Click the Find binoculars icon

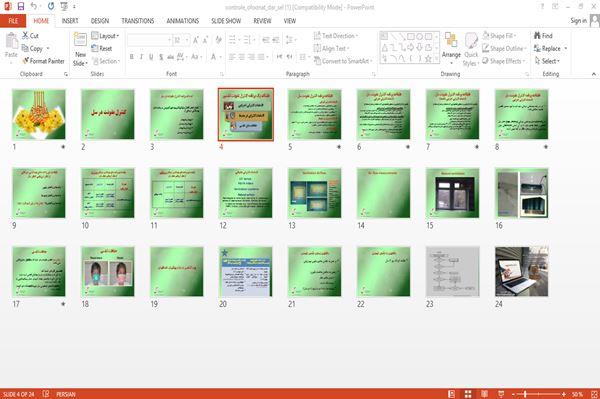[x=537, y=36]
